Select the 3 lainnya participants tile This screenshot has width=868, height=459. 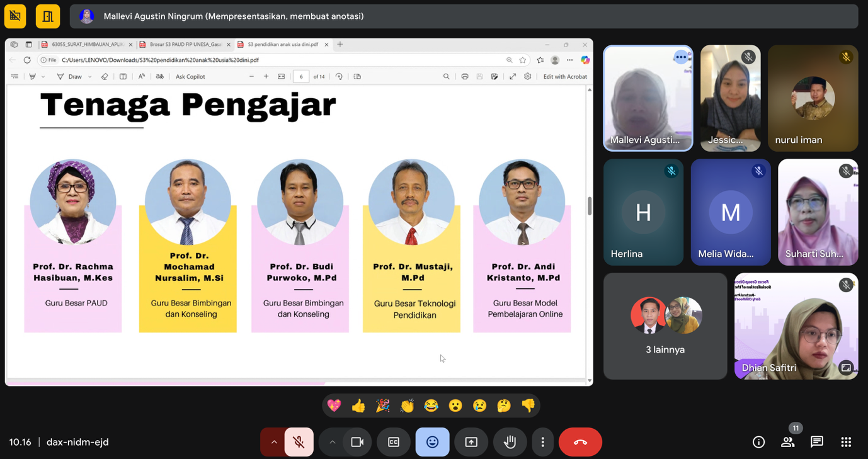(x=665, y=326)
